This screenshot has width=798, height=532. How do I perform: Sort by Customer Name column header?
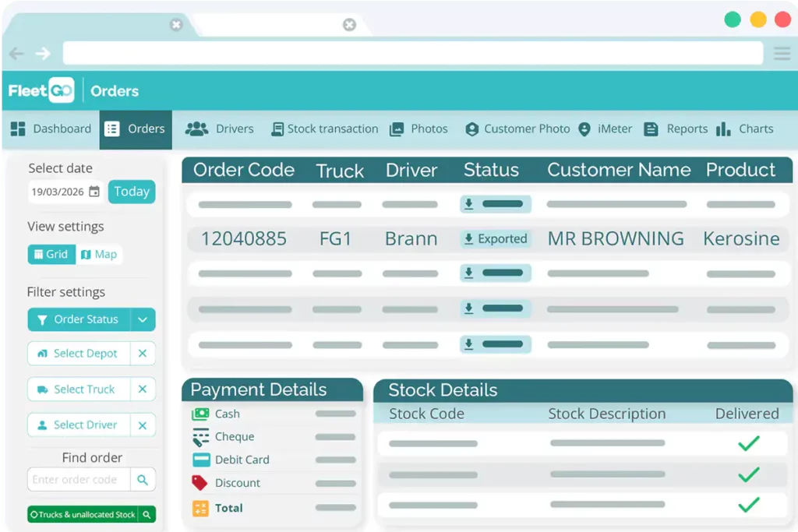click(x=619, y=170)
